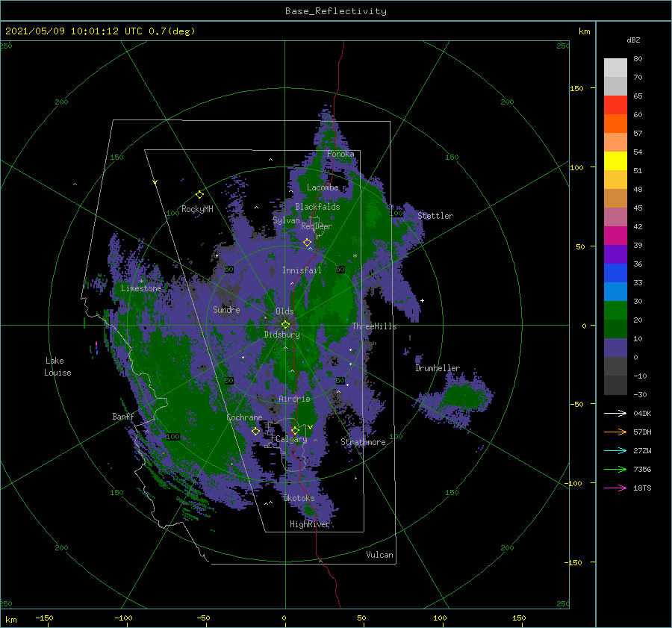Select the Innisfail label

[x=302, y=270]
